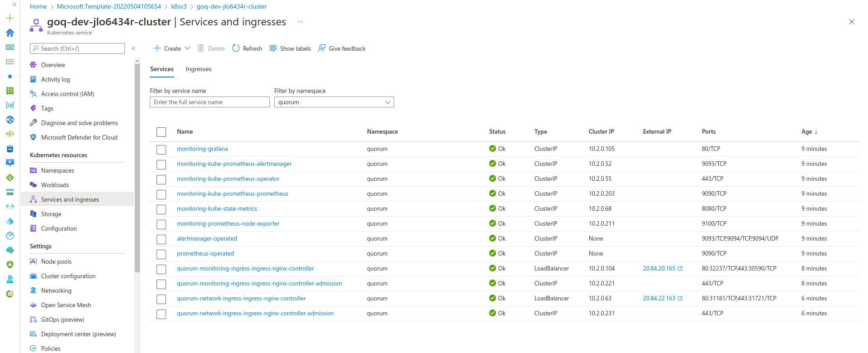Open Namespaces from the sidebar
The height and width of the screenshot is (353, 868).
pyautogui.click(x=57, y=170)
